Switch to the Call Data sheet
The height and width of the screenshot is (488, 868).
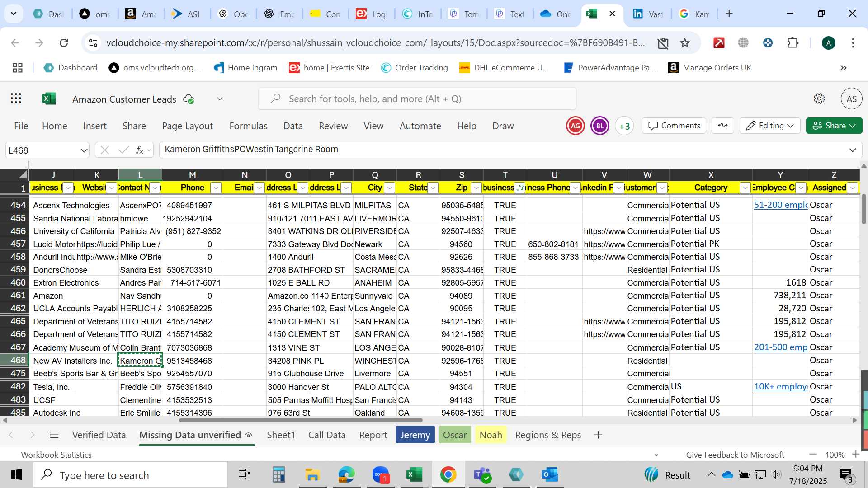[327, 435]
